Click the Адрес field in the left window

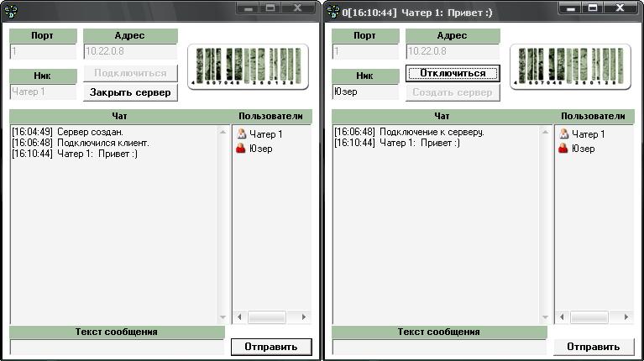pos(131,51)
